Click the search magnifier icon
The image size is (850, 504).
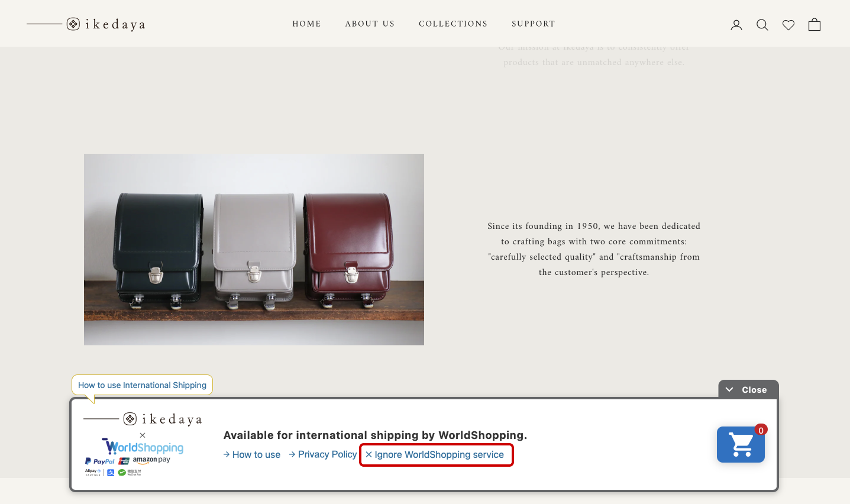pyautogui.click(x=762, y=25)
